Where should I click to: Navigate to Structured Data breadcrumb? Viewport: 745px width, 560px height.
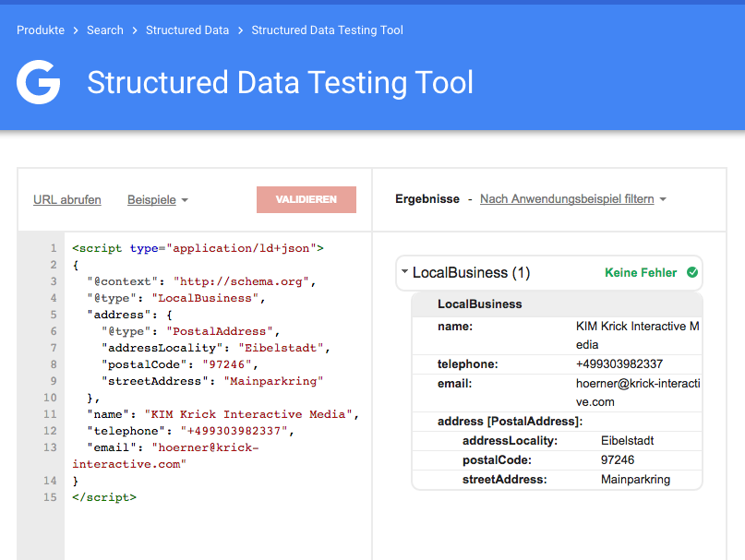click(187, 30)
